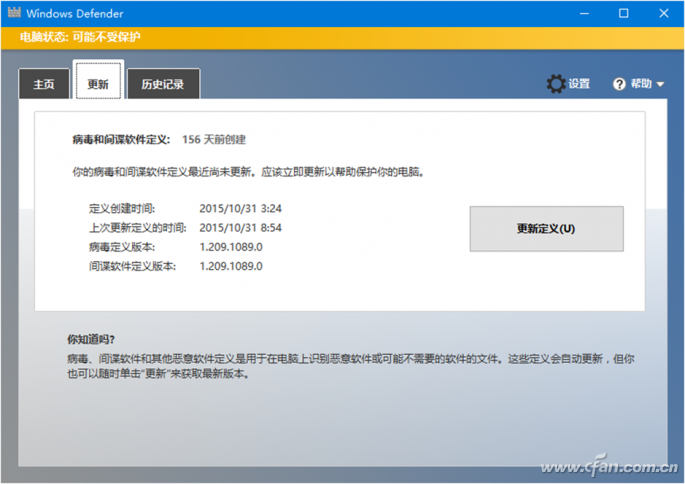Image resolution: width=685 pixels, height=484 pixels.
Task: Close the Windows Defender window
Action: (x=664, y=14)
